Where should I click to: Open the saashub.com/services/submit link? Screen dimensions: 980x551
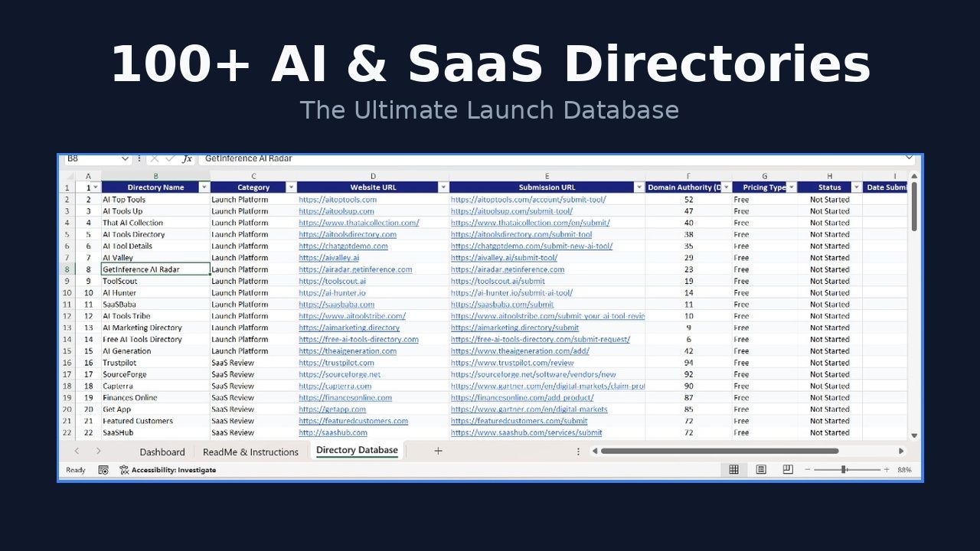coord(526,432)
